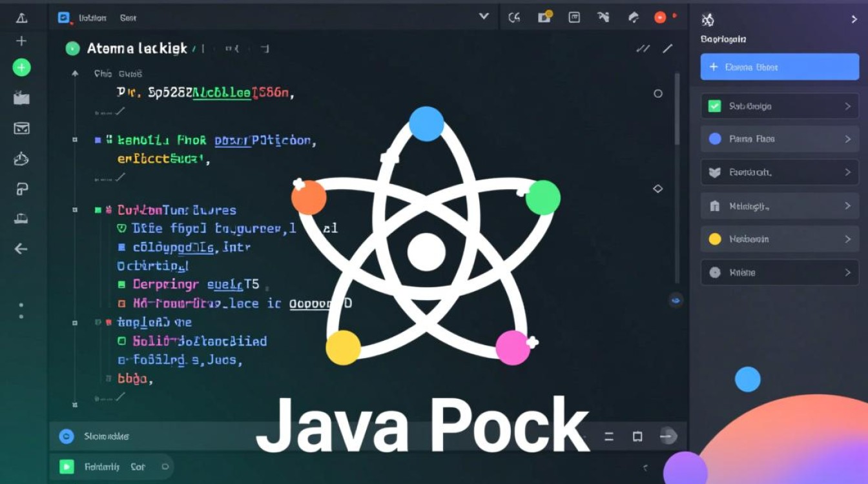
Task: Toggle the green square before 'Depringr' code line
Action: tap(121, 284)
